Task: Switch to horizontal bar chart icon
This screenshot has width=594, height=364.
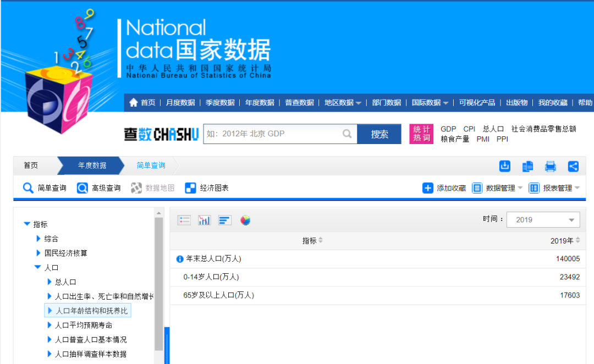Action: pos(224,220)
